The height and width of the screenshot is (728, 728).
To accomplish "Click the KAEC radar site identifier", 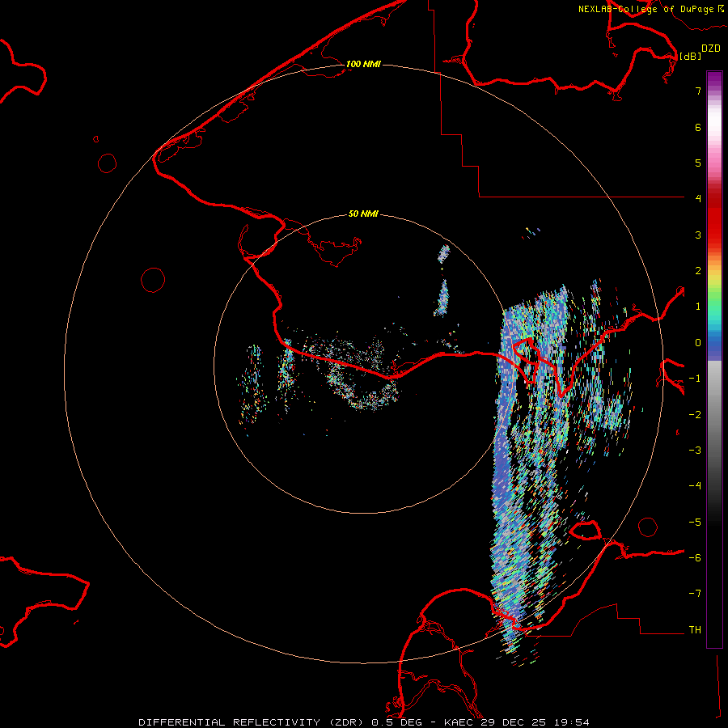I will (459, 722).
